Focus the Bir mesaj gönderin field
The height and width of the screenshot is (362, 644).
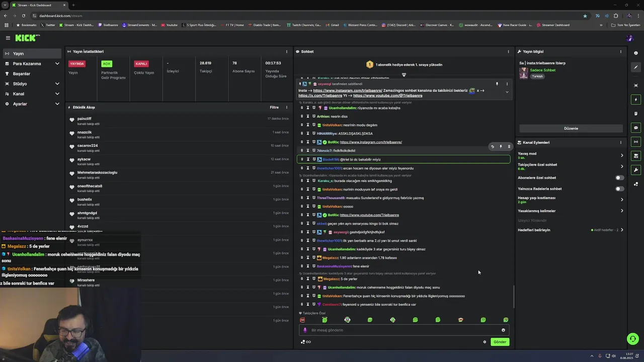click(404, 330)
